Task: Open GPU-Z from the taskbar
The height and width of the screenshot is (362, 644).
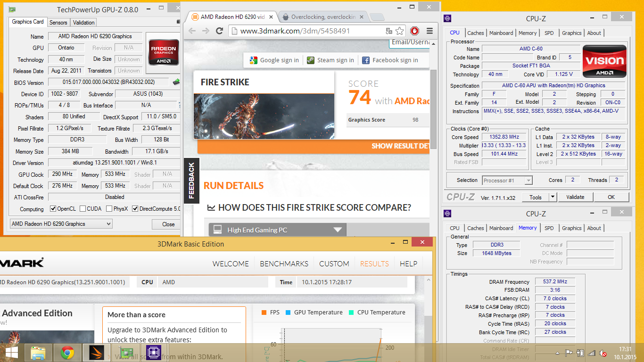Action: pos(125,353)
